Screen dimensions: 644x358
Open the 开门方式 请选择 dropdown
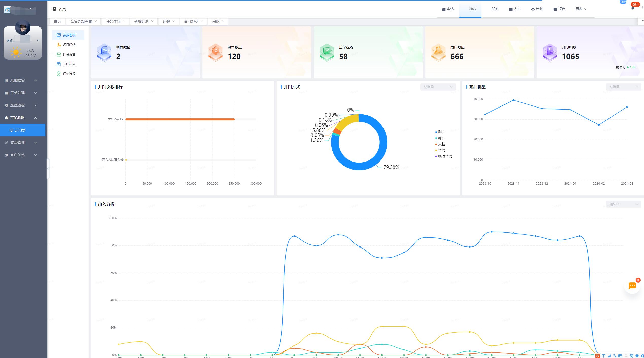tap(438, 87)
